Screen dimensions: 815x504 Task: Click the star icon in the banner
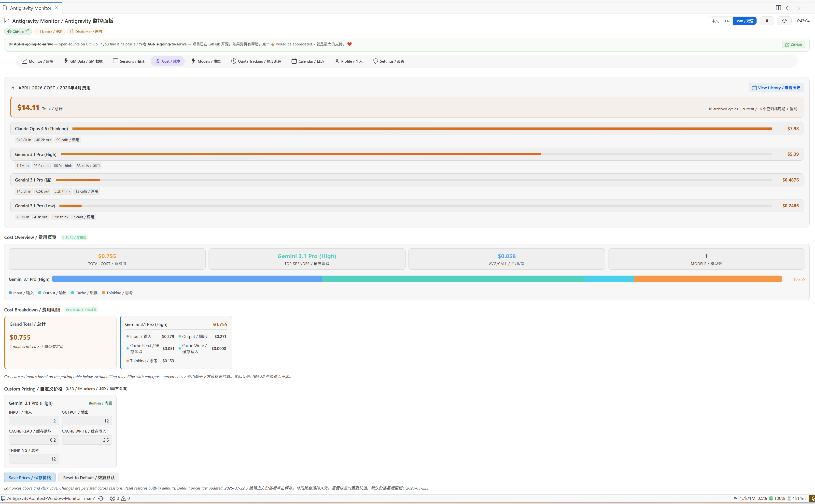click(x=273, y=44)
